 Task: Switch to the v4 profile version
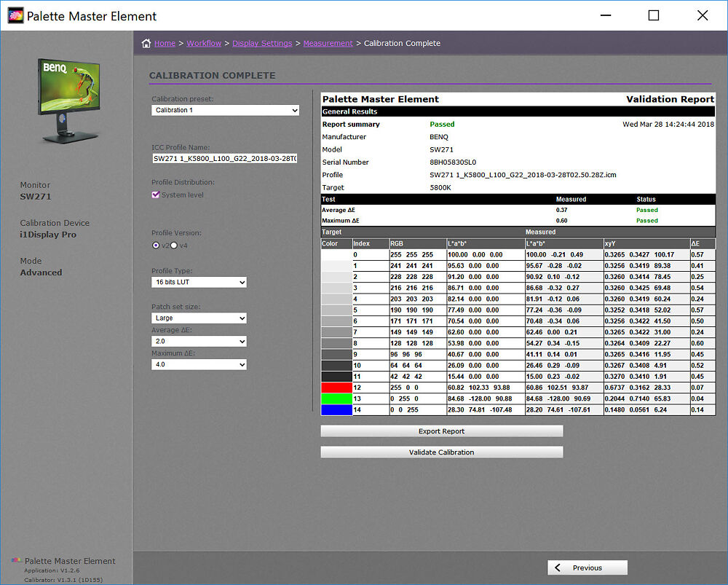(173, 246)
